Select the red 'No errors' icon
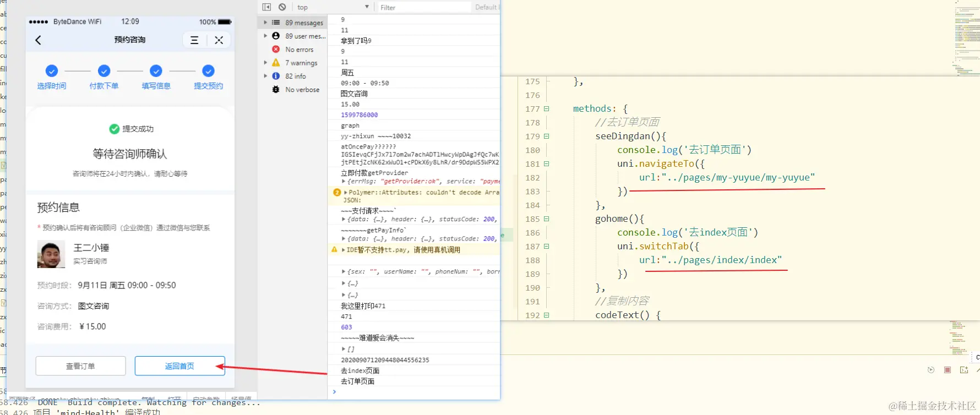Image resolution: width=980 pixels, height=415 pixels. [276, 49]
